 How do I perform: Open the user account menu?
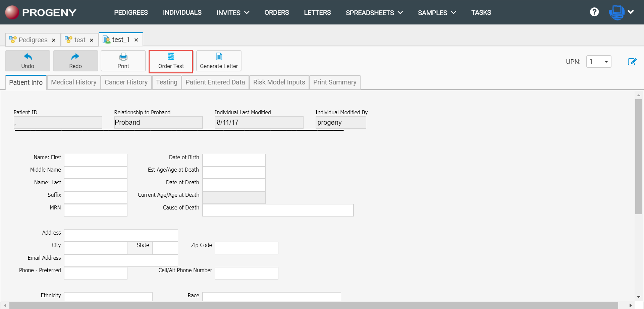[x=621, y=12]
